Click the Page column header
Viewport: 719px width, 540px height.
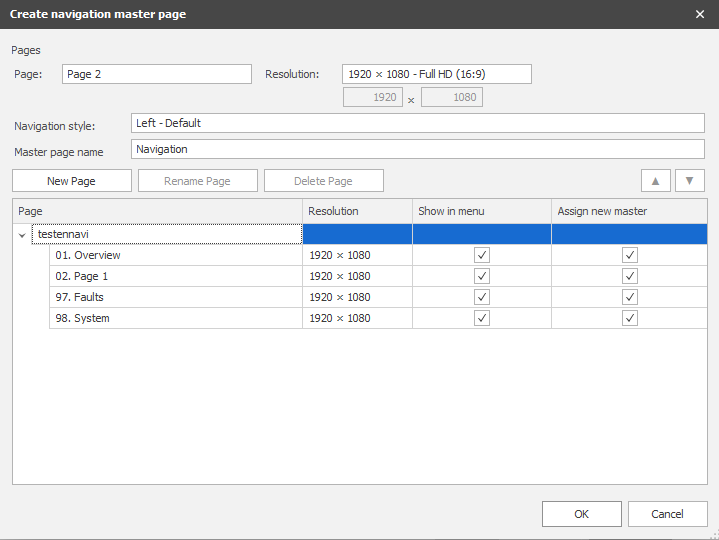[157, 211]
